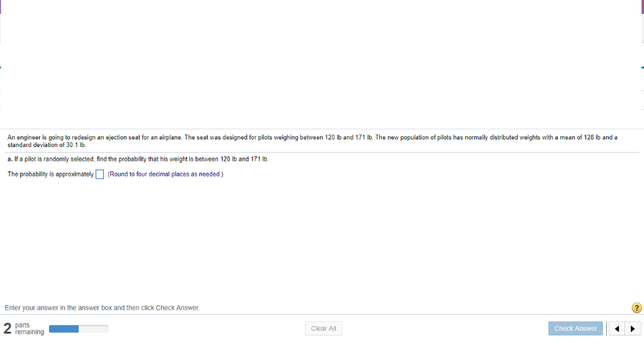
Task: Advance to the next part with right arrow
Action: [x=631, y=329]
